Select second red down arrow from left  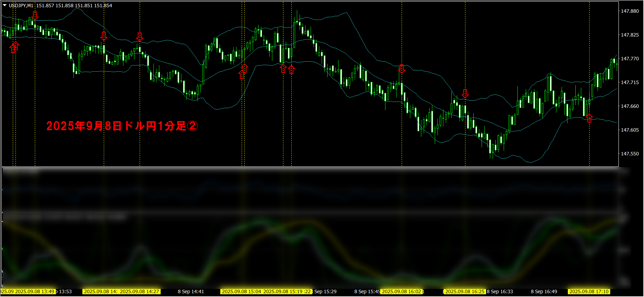tap(104, 36)
